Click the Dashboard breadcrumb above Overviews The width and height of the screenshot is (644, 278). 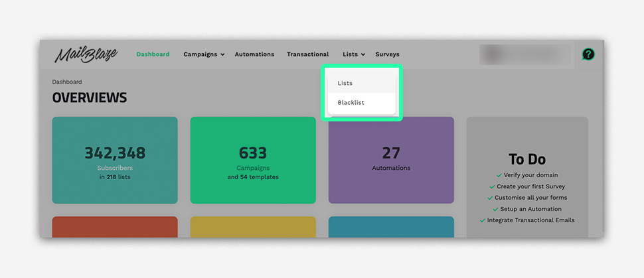pos(67,82)
